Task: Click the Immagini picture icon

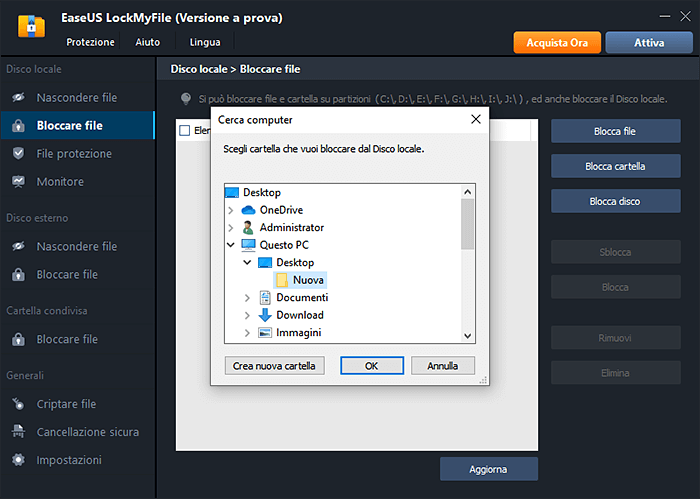Action: 265,333
